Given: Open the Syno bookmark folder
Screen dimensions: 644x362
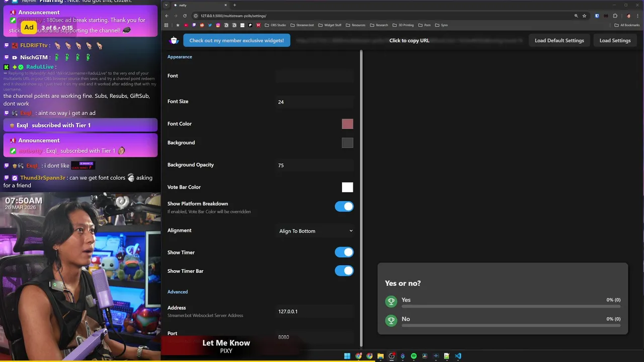Looking at the screenshot, I should coord(441,25).
